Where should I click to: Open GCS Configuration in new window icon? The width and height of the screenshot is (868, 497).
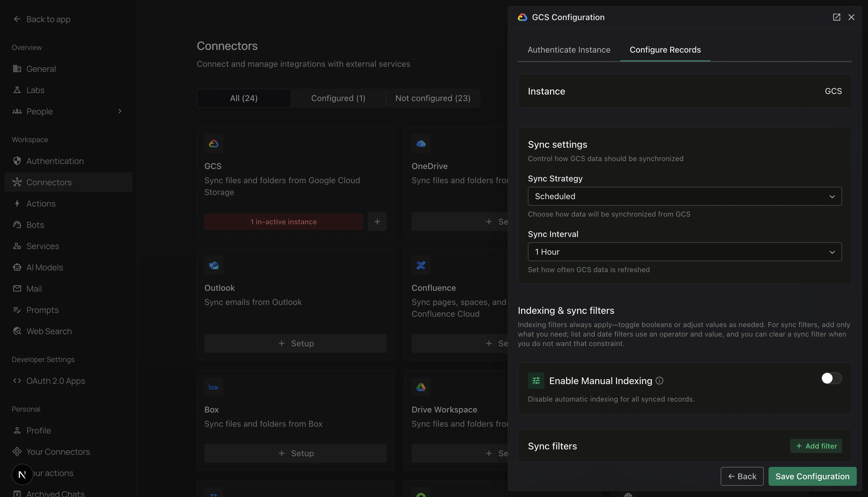836,17
